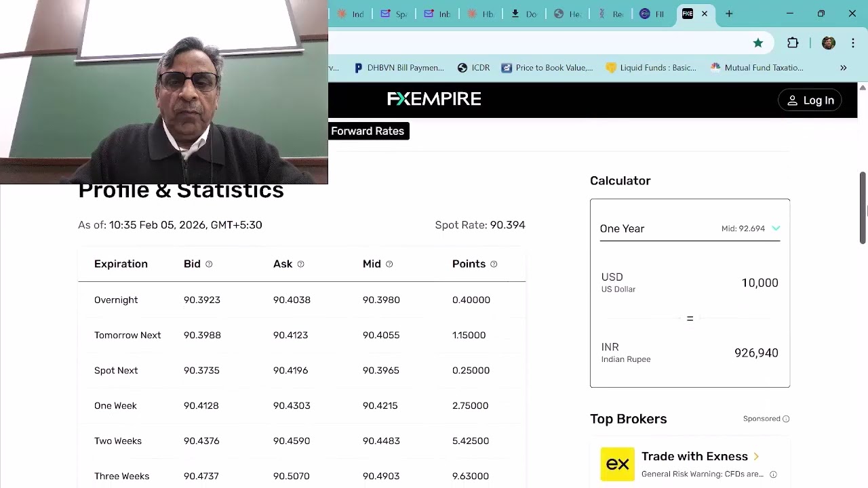Bookmark star icon in address bar
The height and width of the screenshot is (488, 868).
758,43
